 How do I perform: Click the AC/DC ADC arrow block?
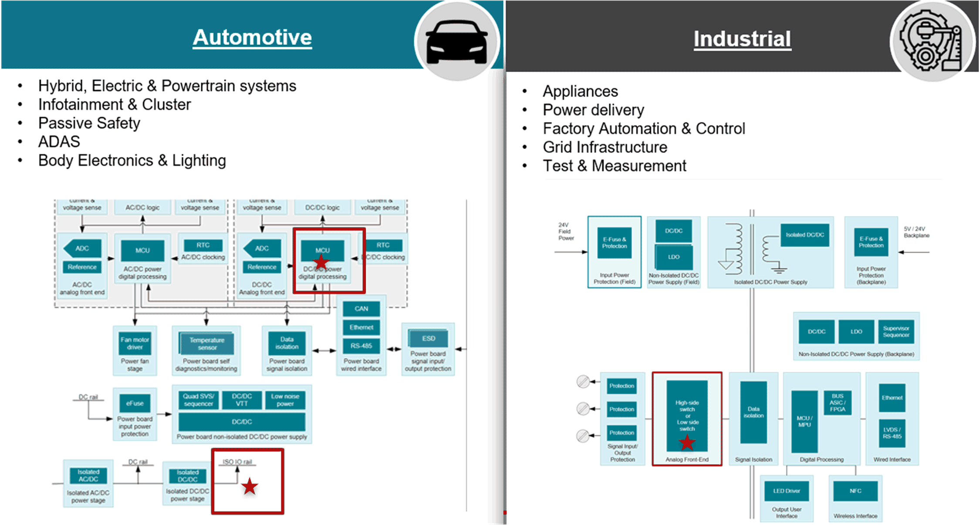(82, 249)
